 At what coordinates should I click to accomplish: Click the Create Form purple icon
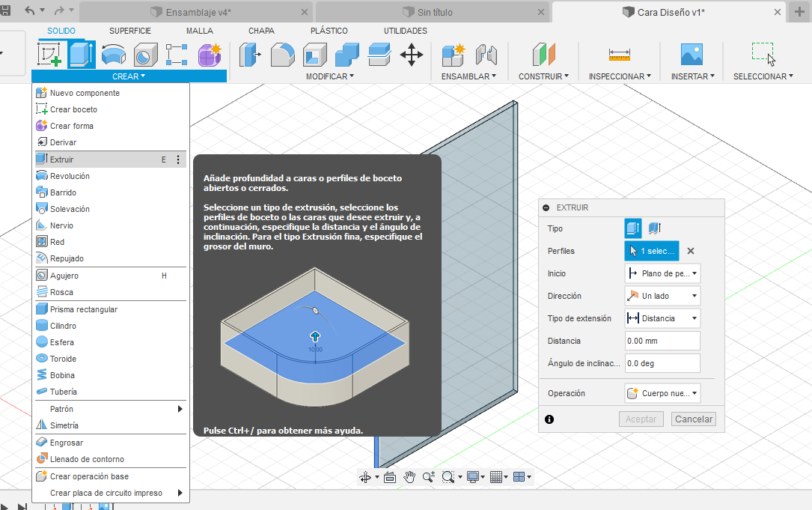(x=210, y=55)
